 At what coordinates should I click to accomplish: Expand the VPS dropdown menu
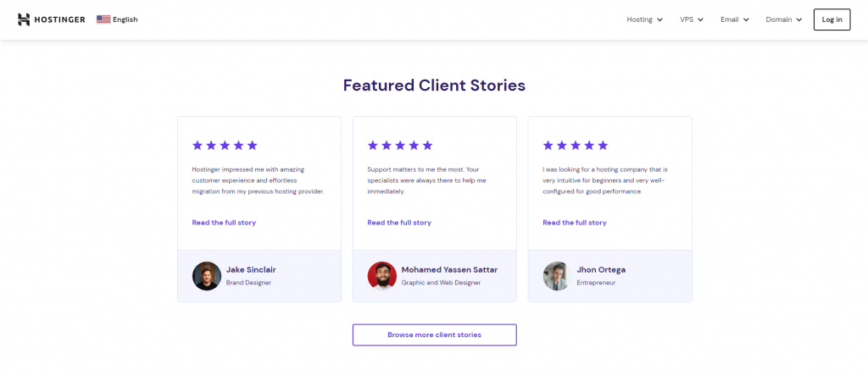click(x=692, y=19)
